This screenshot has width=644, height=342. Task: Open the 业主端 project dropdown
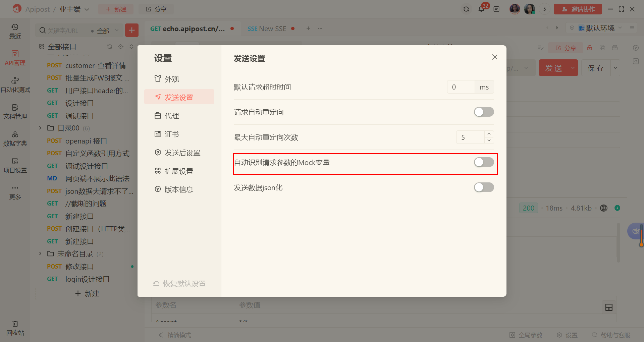[x=74, y=9]
